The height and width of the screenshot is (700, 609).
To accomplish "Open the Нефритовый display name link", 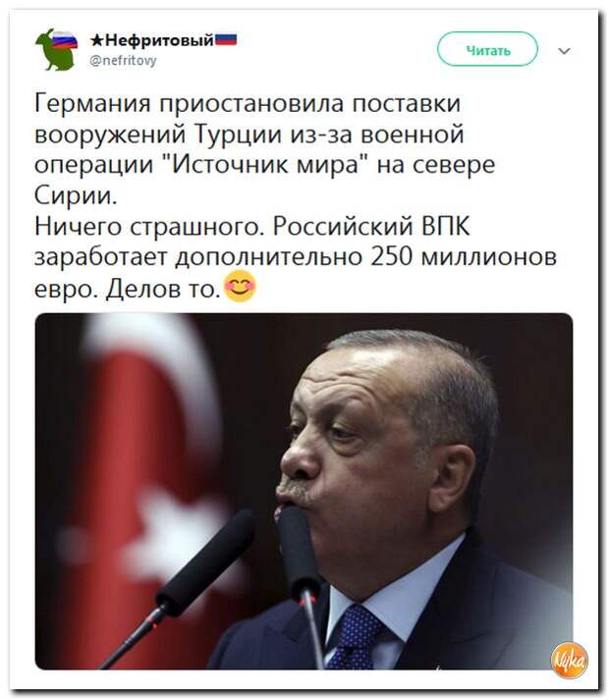I will (x=159, y=40).
